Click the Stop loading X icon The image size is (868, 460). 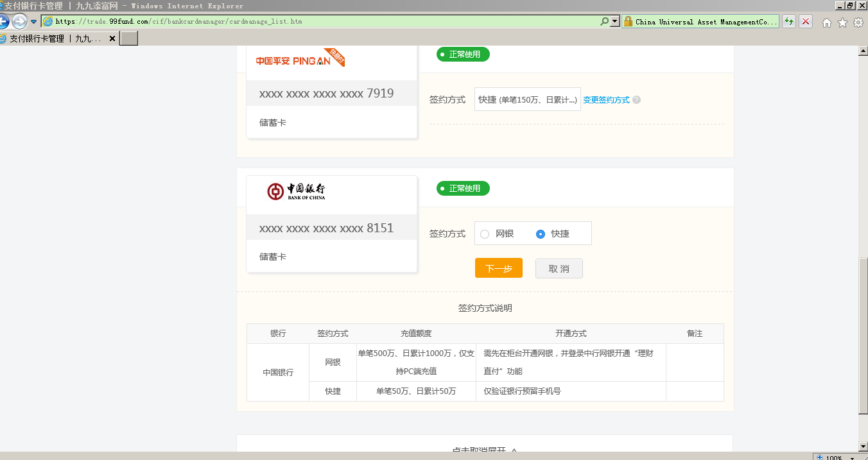point(806,21)
